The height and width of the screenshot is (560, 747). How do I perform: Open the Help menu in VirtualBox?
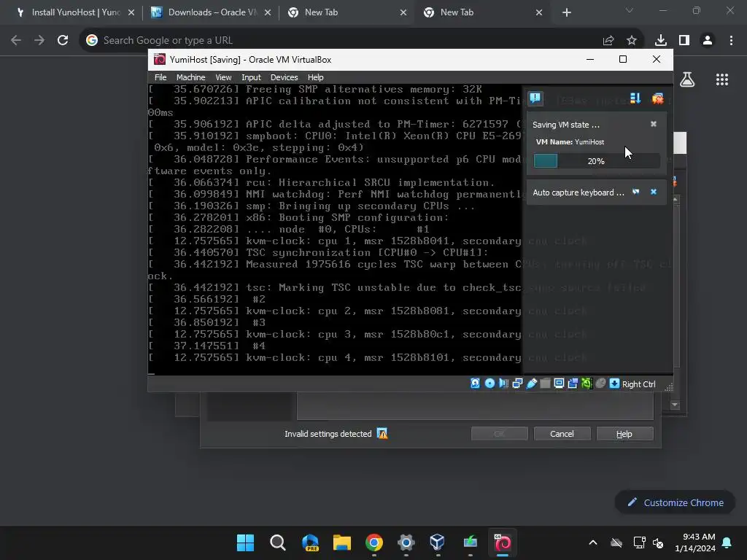click(315, 77)
